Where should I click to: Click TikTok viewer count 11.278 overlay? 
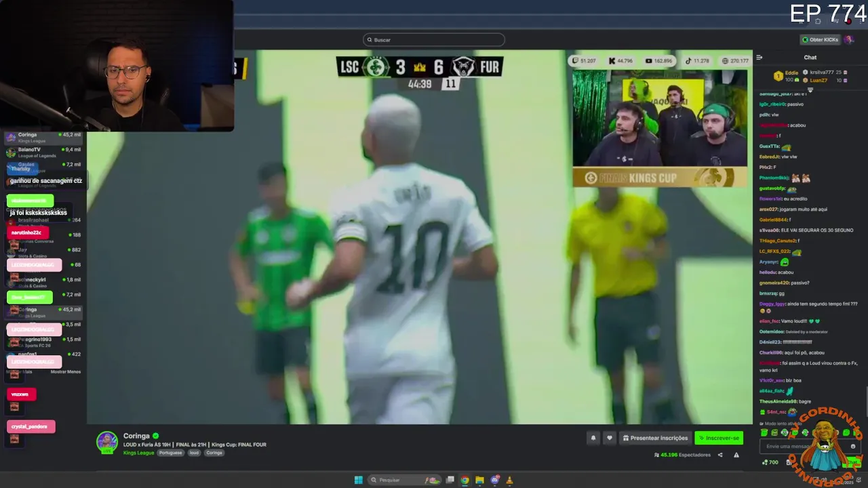click(x=696, y=61)
